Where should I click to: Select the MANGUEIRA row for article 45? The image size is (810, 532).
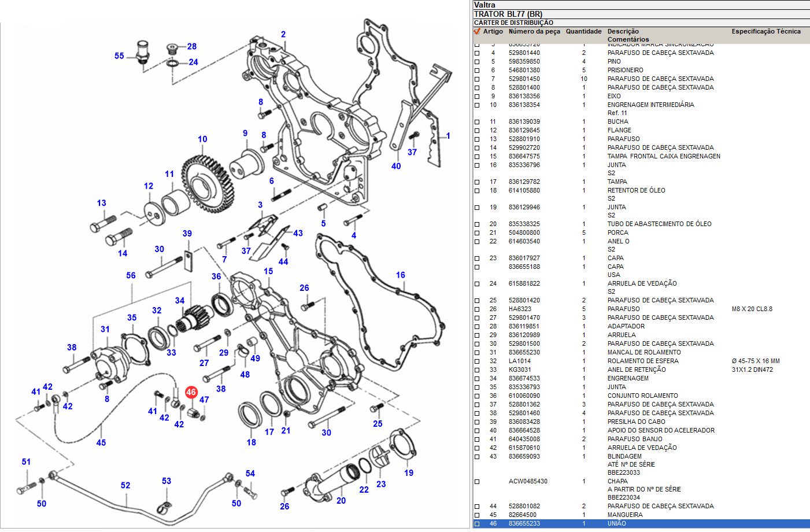pos(624,515)
